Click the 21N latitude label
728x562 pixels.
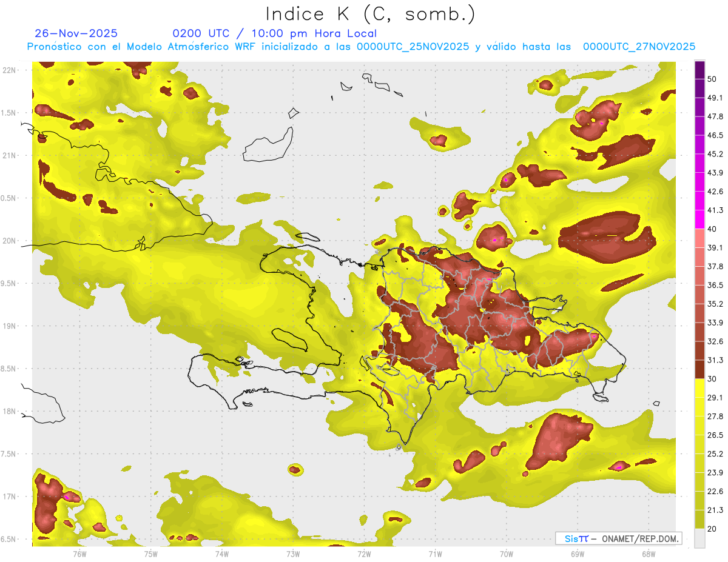click(9, 155)
